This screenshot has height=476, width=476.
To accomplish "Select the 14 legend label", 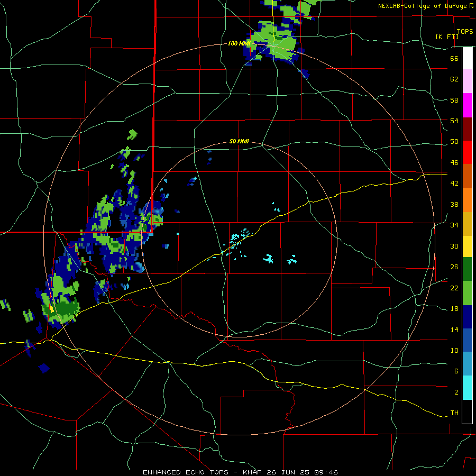I will point(454,329).
